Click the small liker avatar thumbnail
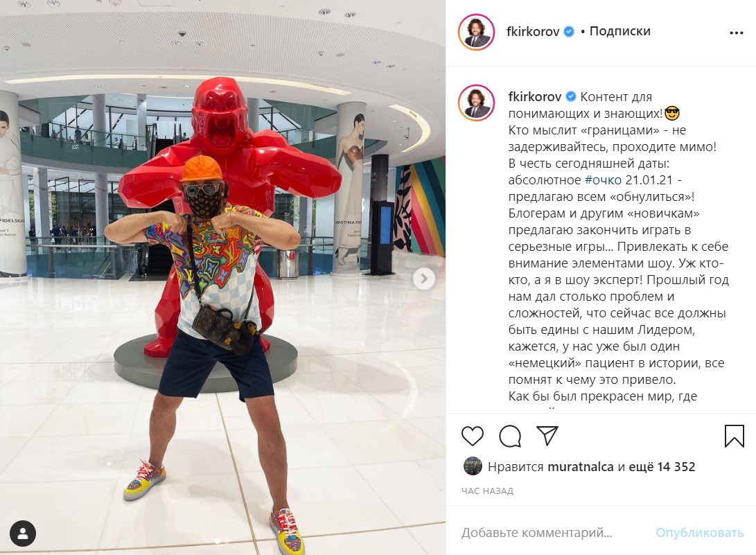Screen dimensions: 756x555 [x=473, y=466]
